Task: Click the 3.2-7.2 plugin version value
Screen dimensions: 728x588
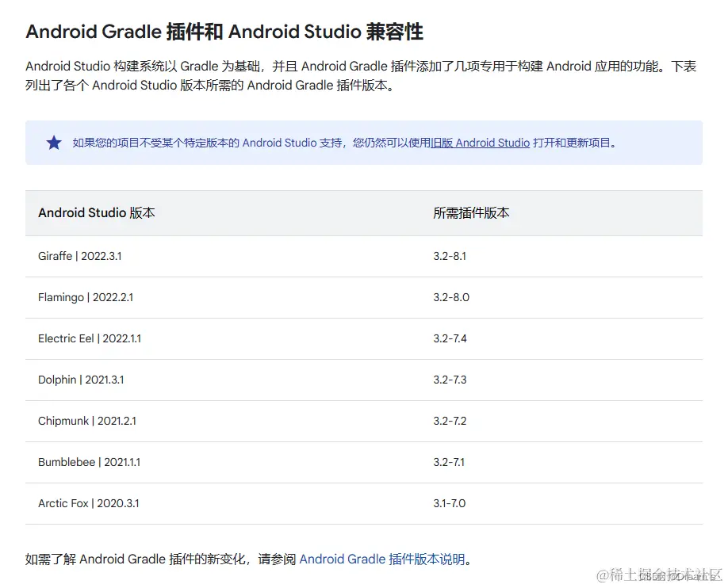Action: tap(450, 421)
